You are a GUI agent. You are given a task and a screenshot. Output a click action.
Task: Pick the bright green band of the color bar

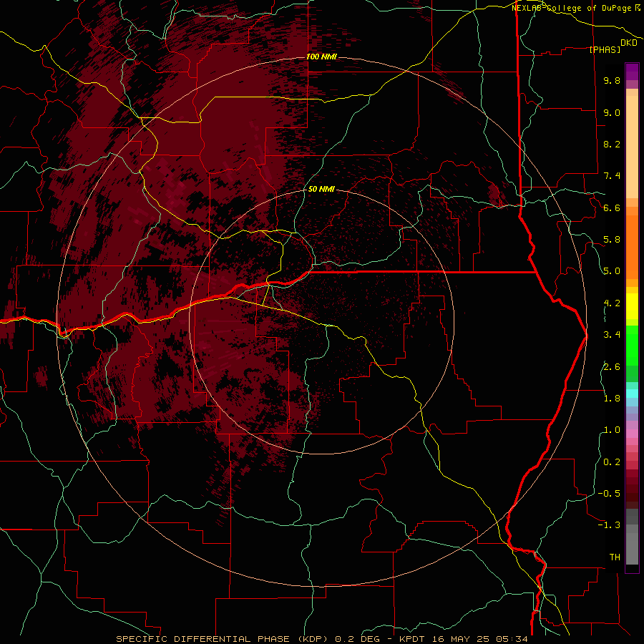(632, 346)
